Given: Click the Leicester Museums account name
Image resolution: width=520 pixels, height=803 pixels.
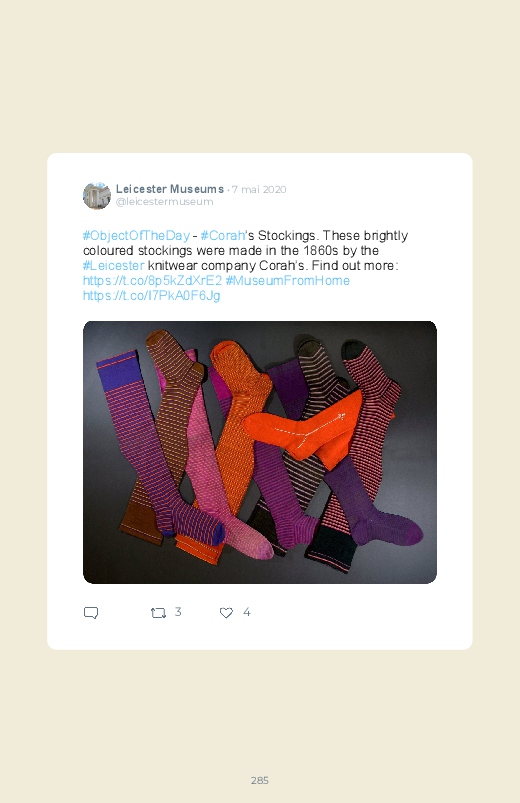Looking at the screenshot, I should tap(170, 189).
